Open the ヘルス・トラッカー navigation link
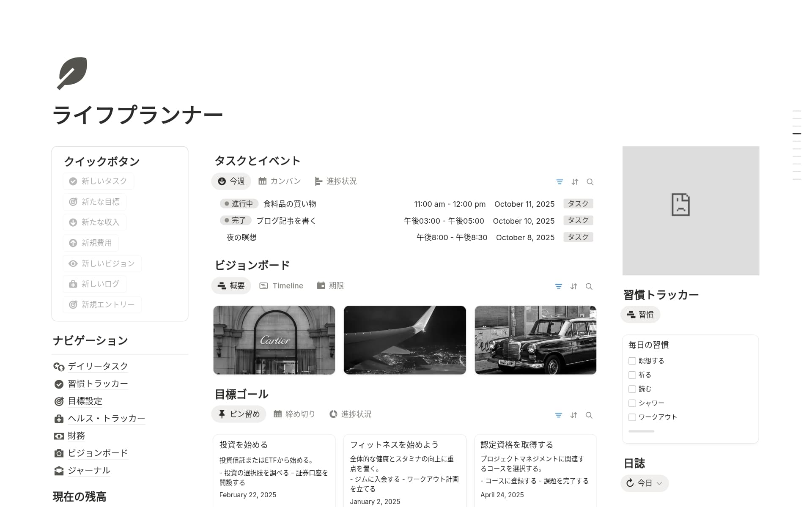The image size is (812, 507). (106, 418)
